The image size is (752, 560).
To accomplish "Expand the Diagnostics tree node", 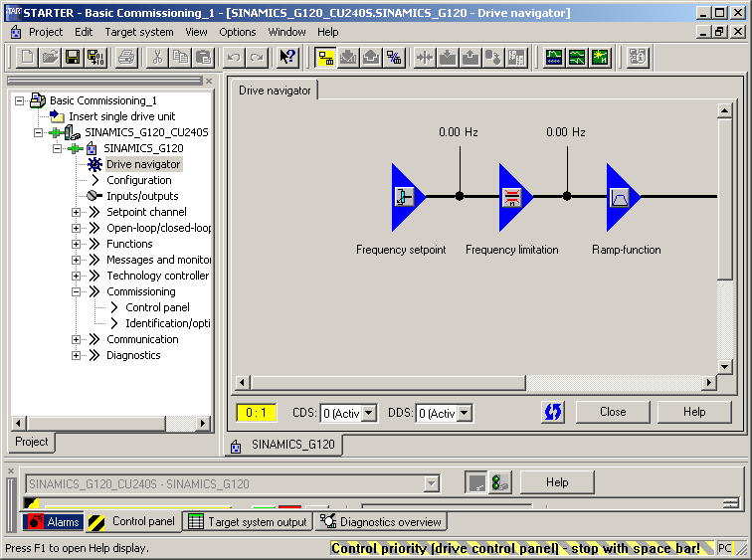I will [x=76, y=355].
